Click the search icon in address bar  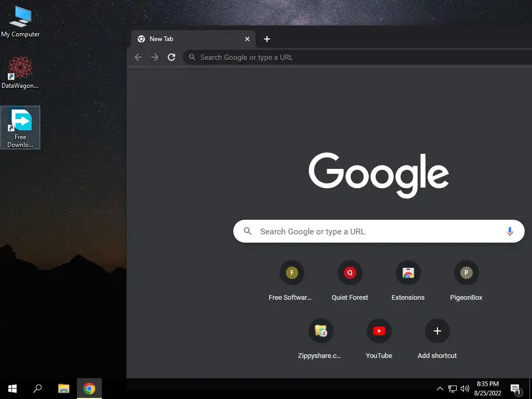click(x=192, y=57)
